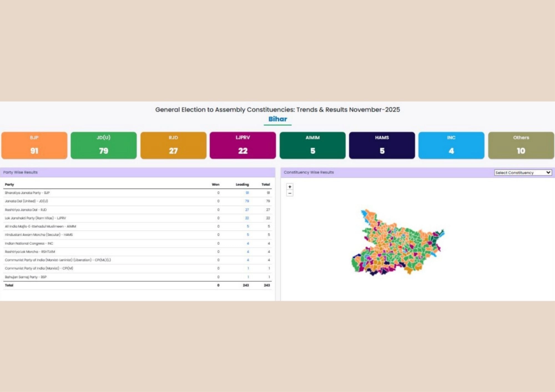This screenshot has width=555, height=392.
Task: Click the map zoom in plus button
Action: pyautogui.click(x=290, y=187)
